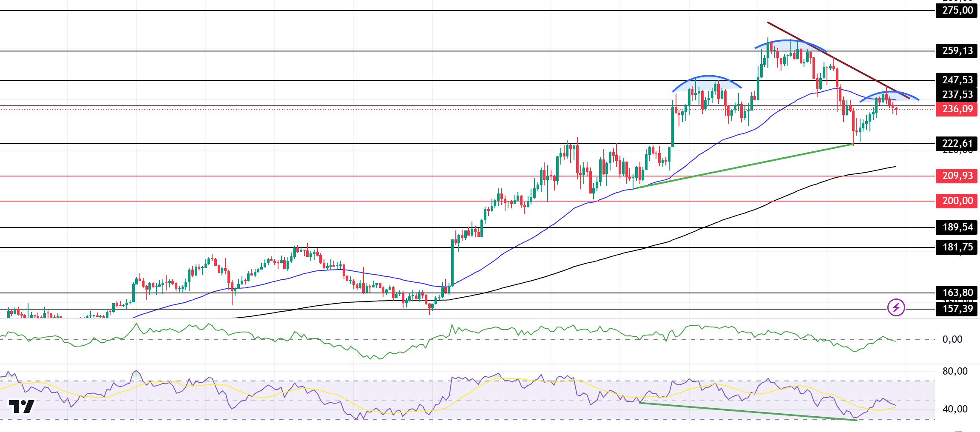This screenshot has width=980, height=432.
Task: Select the 163,80 price level label
Action: pyautogui.click(x=957, y=293)
